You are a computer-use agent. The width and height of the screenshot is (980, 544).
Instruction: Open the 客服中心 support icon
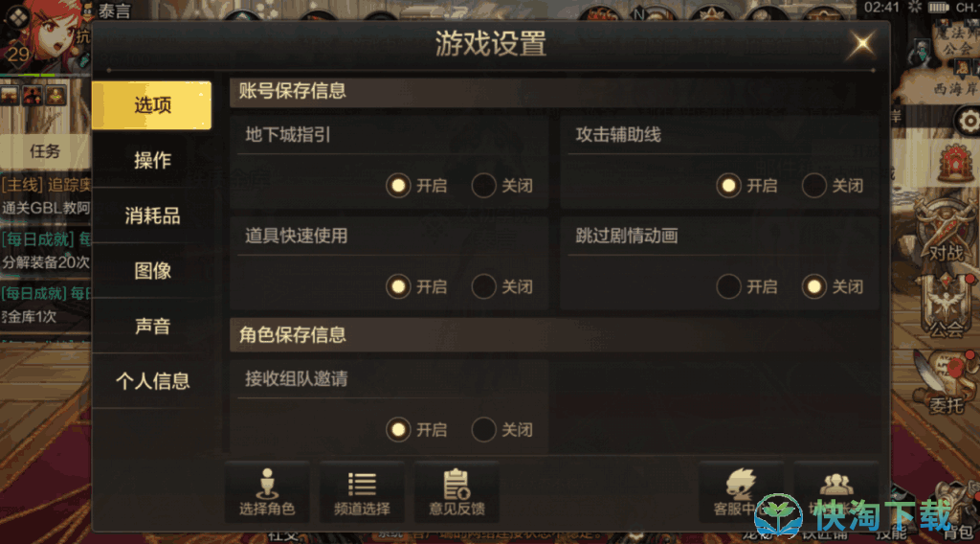(741, 492)
